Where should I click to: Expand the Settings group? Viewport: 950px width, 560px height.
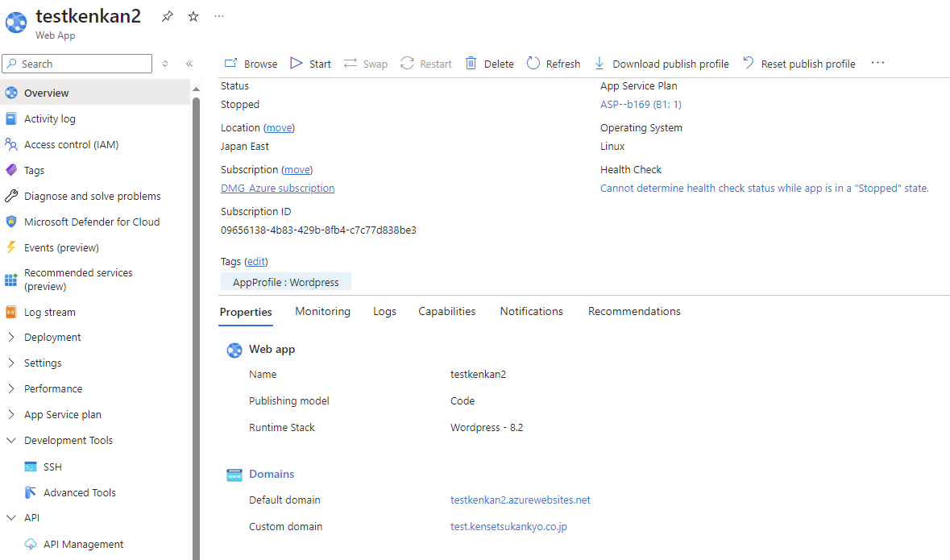pos(11,363)
